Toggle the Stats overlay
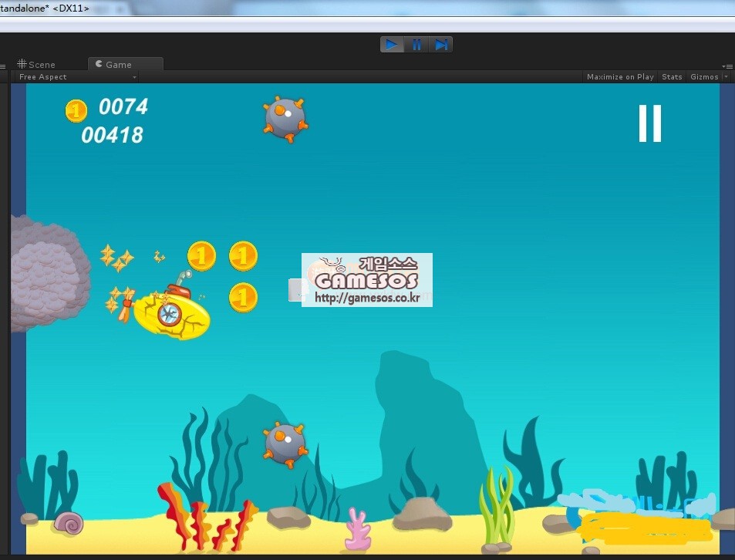The height and width of the screenshot is (560, 735). (x=672, y=77)
